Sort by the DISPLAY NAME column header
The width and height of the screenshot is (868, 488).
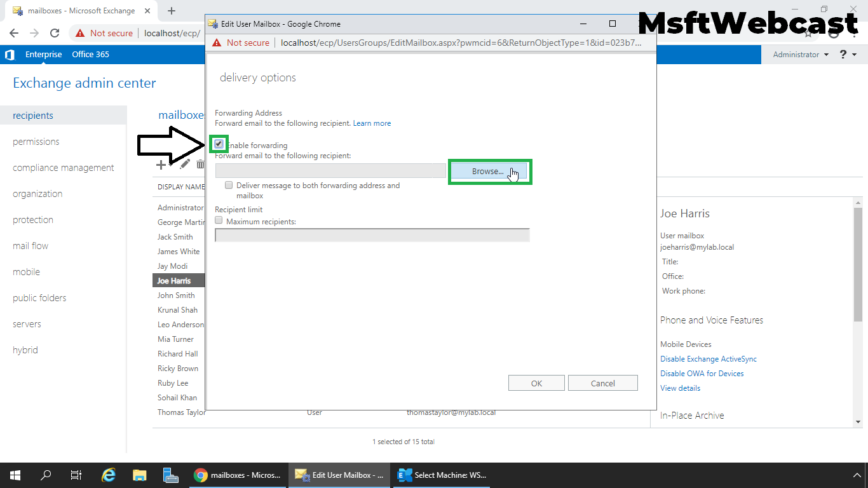(x=181, y=187)
